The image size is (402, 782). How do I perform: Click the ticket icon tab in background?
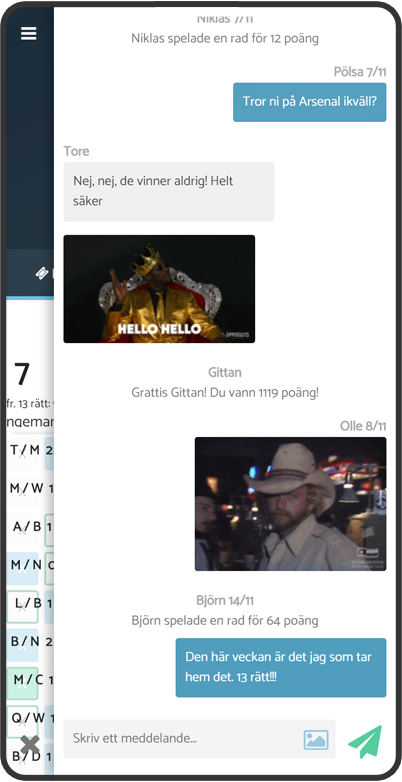tap(42, 273)
